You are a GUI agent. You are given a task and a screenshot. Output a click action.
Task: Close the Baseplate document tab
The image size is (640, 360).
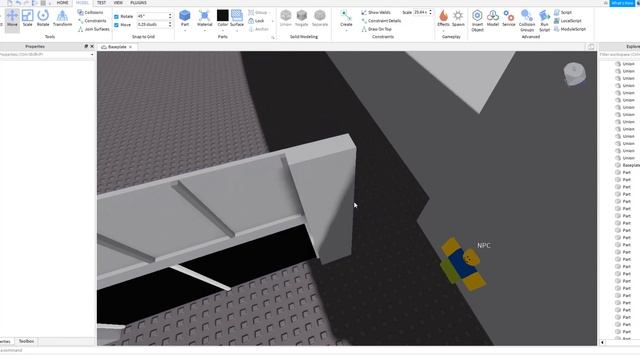click(x=130, y=47)
